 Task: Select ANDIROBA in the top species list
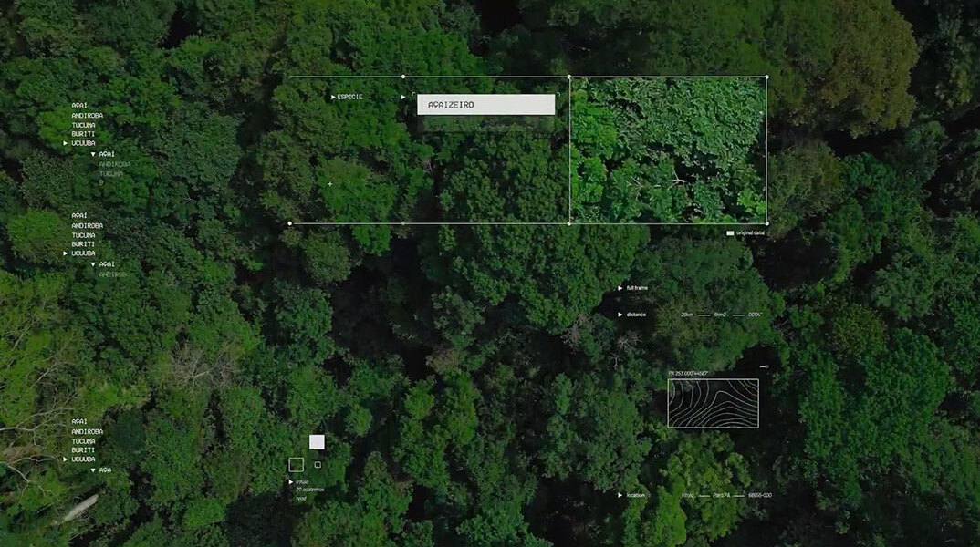(88, 116)
